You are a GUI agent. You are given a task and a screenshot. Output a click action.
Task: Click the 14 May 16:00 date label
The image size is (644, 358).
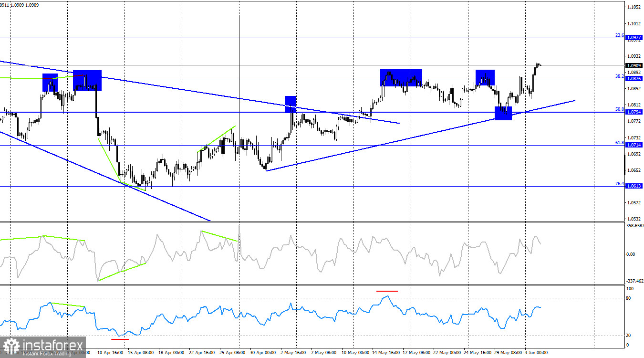[x=386, y=353]
